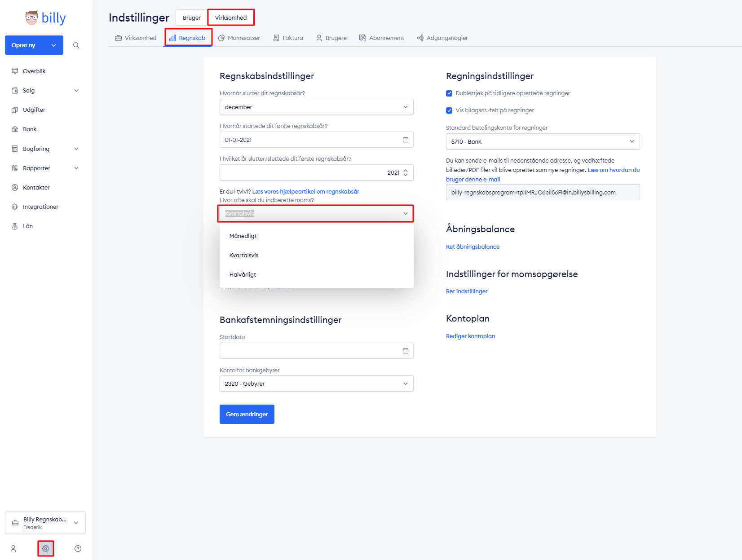
Task: Click the Startdato input field
Action: (317, 351)
